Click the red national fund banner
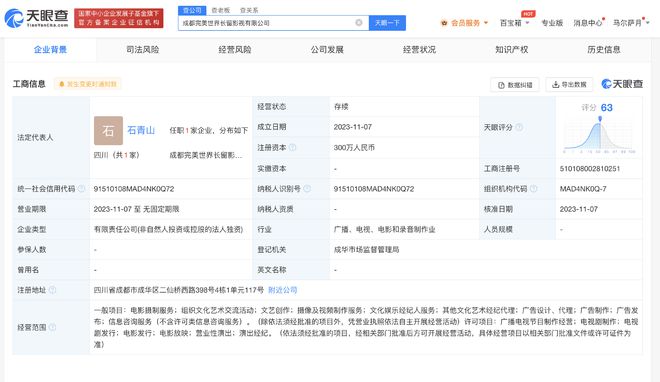660x382 pixels. [119, 18]
